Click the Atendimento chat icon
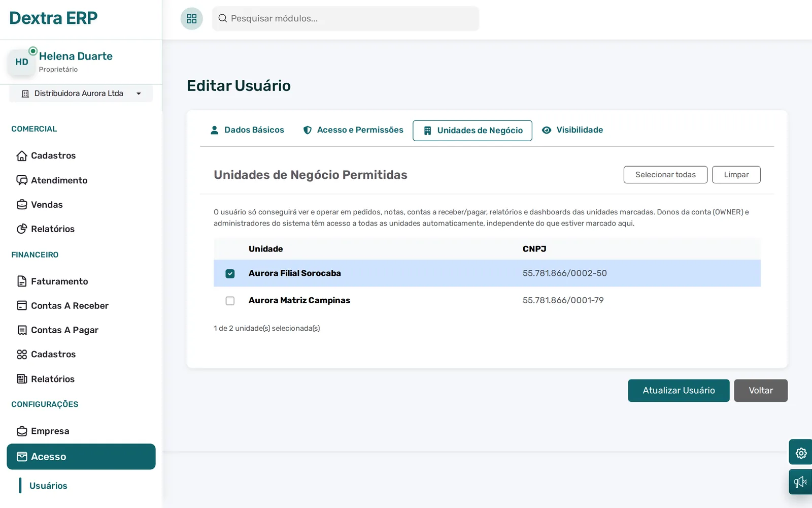The image size is (812, 508). 22,180
